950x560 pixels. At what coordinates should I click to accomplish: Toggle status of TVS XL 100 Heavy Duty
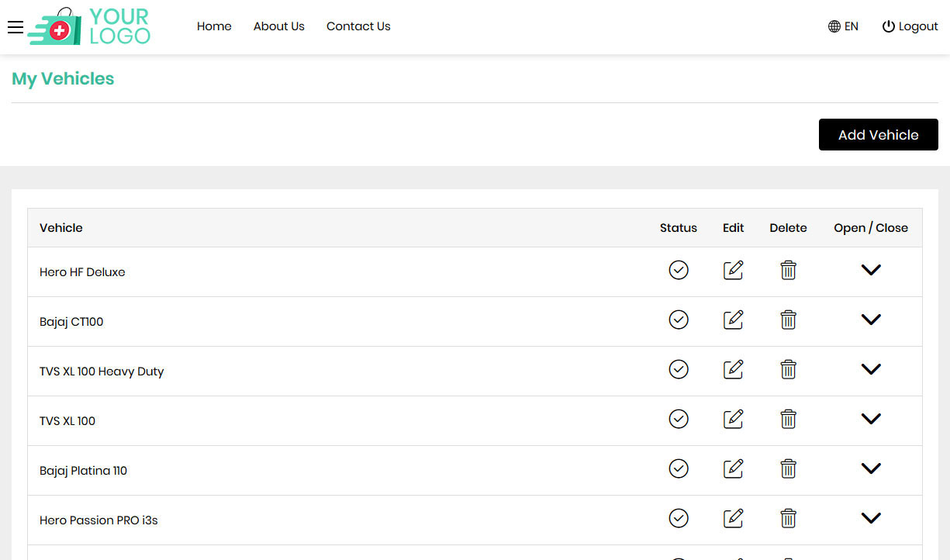[x=679, y=369]
